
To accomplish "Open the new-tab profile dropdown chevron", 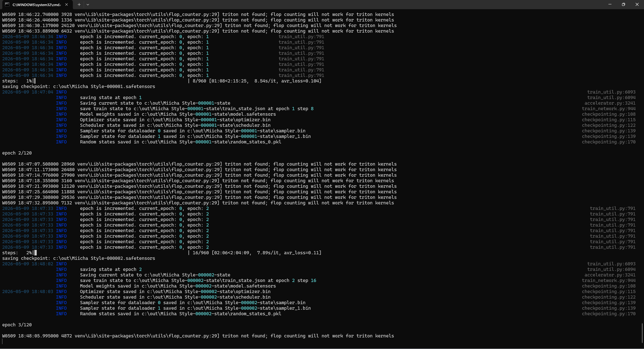I will pos(88,5).
